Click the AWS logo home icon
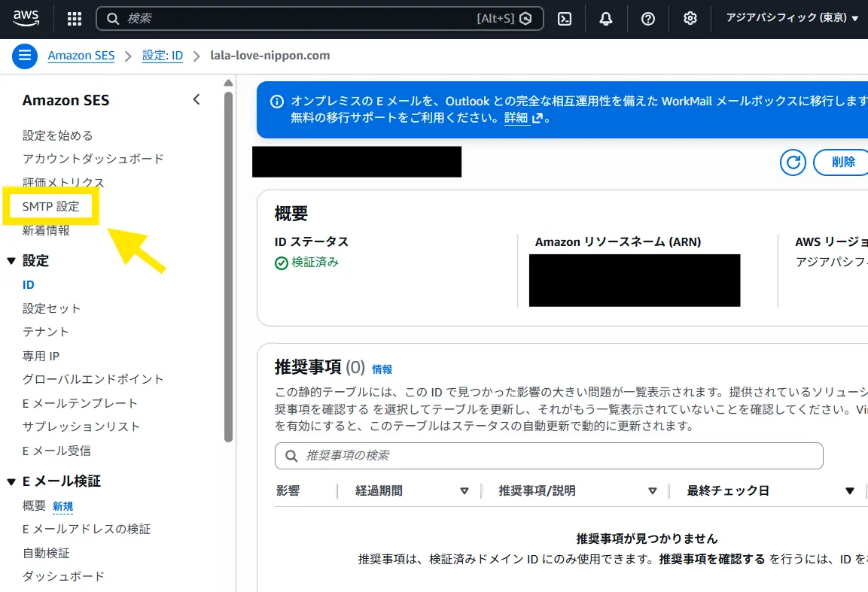Viewport: 868px width, 592px height. (x=27, y=18)
